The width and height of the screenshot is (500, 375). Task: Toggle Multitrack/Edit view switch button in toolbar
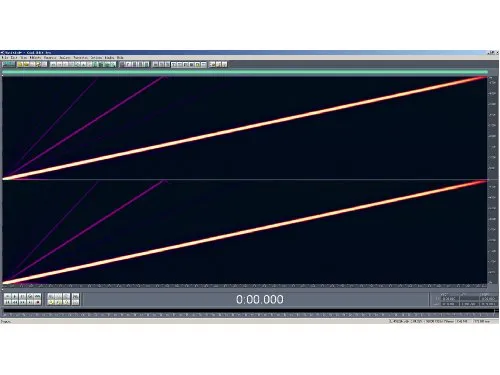click(x=9, y=64)
